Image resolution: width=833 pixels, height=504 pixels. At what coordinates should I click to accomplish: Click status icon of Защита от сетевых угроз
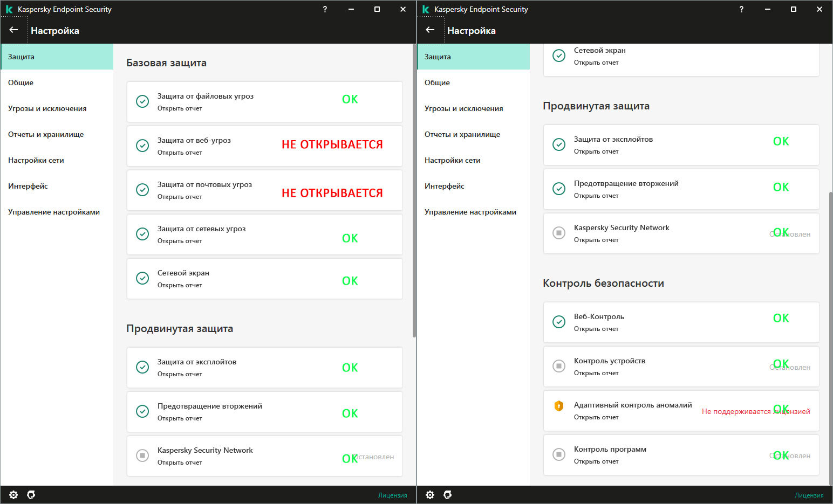(x=142, y=234)
